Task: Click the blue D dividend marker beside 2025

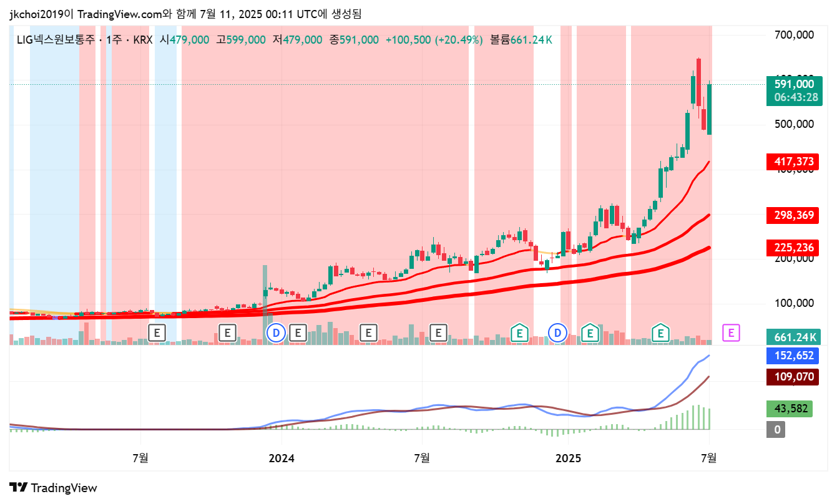Action: 557,332
